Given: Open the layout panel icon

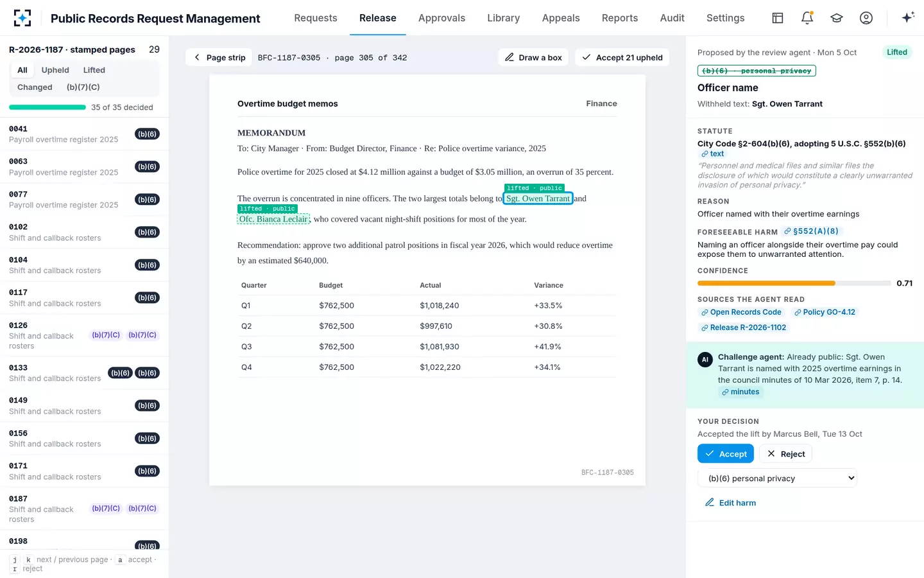Looking at the screenshot, I should tap(778, 18).
